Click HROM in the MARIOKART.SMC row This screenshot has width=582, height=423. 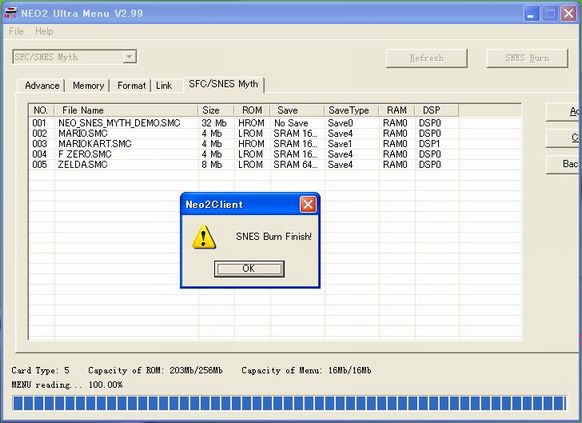pos(251,144)
